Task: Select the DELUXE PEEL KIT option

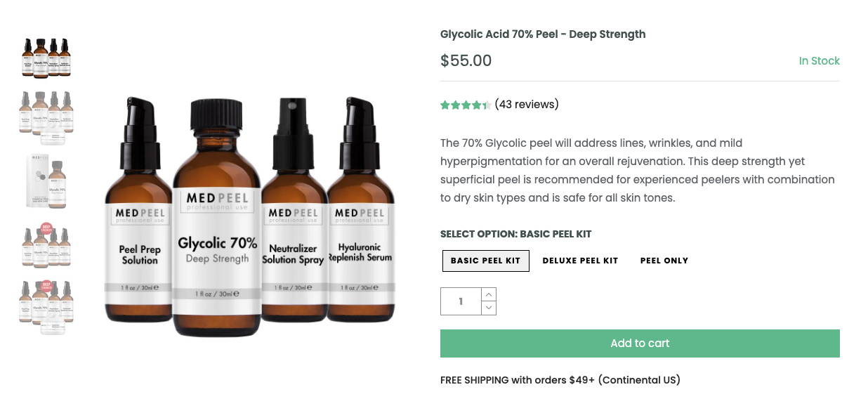Action: [x=580, y=260]
